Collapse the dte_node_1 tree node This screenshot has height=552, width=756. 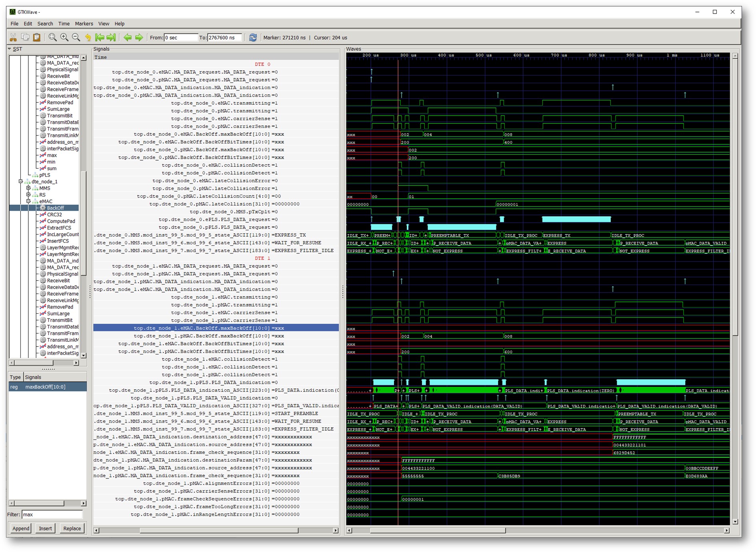coord(21,181)
